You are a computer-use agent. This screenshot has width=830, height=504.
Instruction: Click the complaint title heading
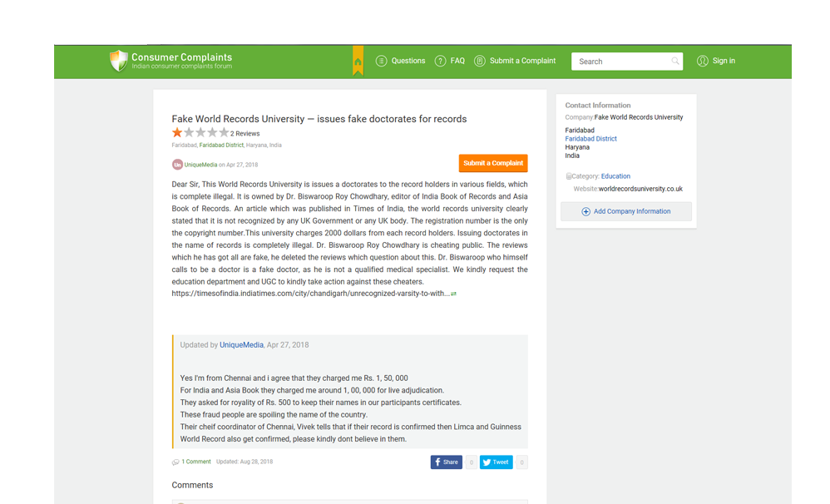click(x=319, y=119)
